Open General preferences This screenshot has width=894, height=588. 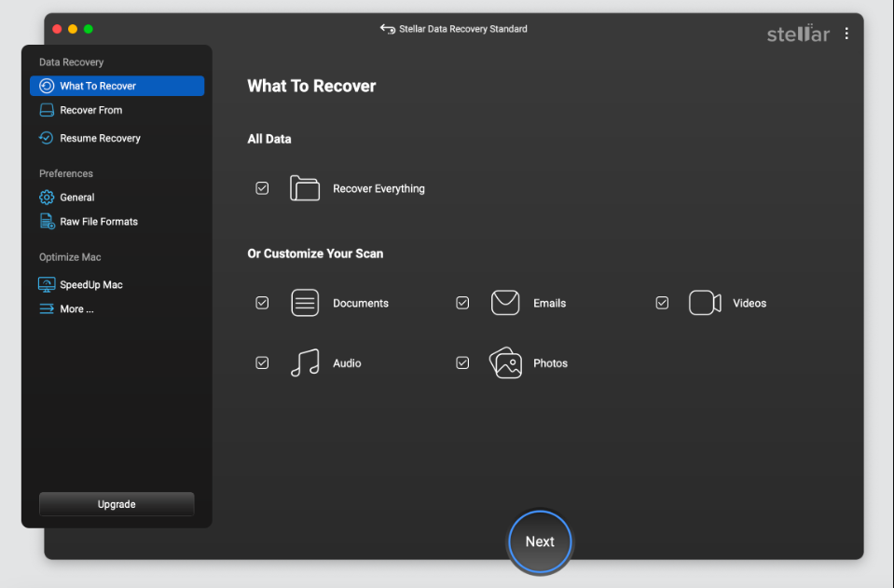77,198
